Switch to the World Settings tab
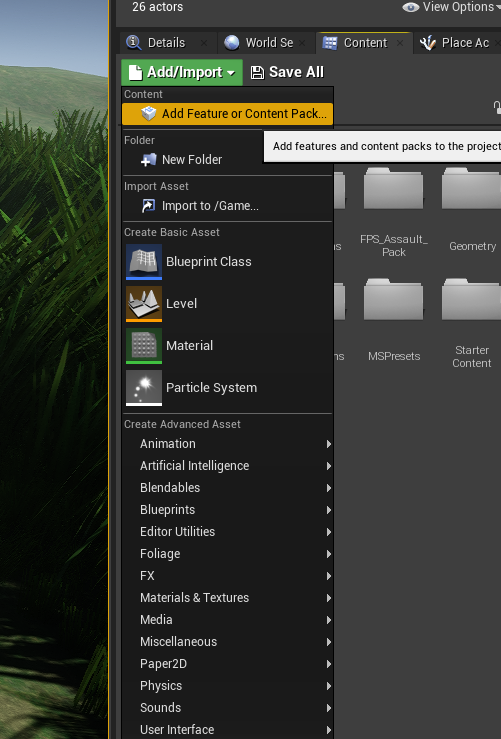This screenshot has width=501, height=739. [x=265, y=42]
